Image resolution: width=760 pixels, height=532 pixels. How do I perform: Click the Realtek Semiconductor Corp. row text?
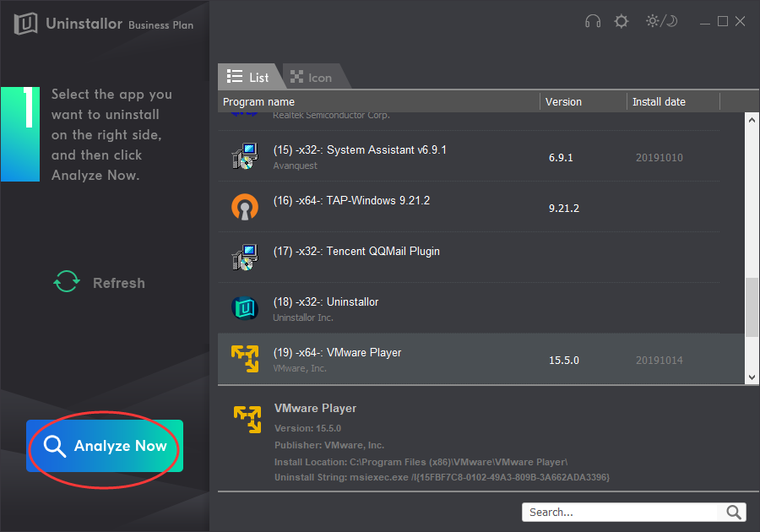pyautogui.click(x=331, y=116)
